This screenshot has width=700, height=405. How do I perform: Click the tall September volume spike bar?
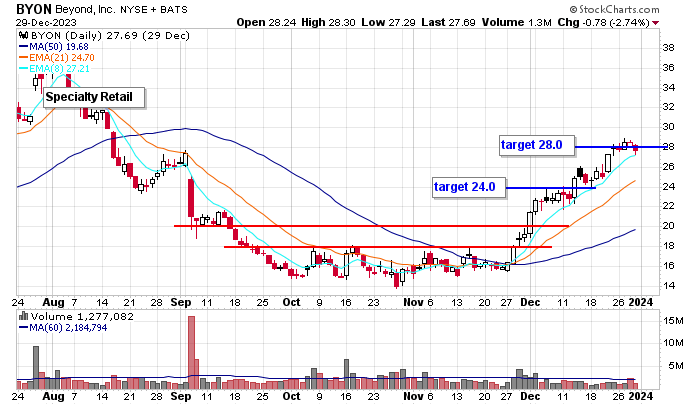click(x=192, y=352)
